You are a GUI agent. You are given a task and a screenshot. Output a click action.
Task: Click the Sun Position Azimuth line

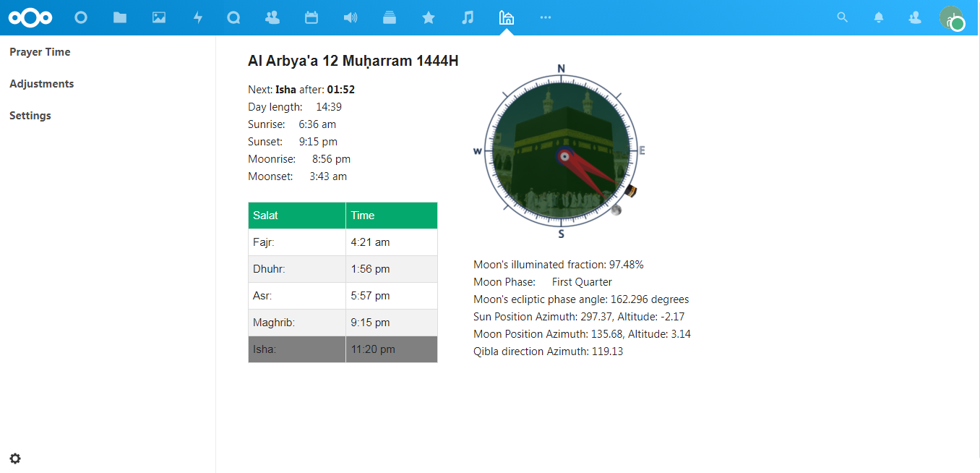point(579,317)
